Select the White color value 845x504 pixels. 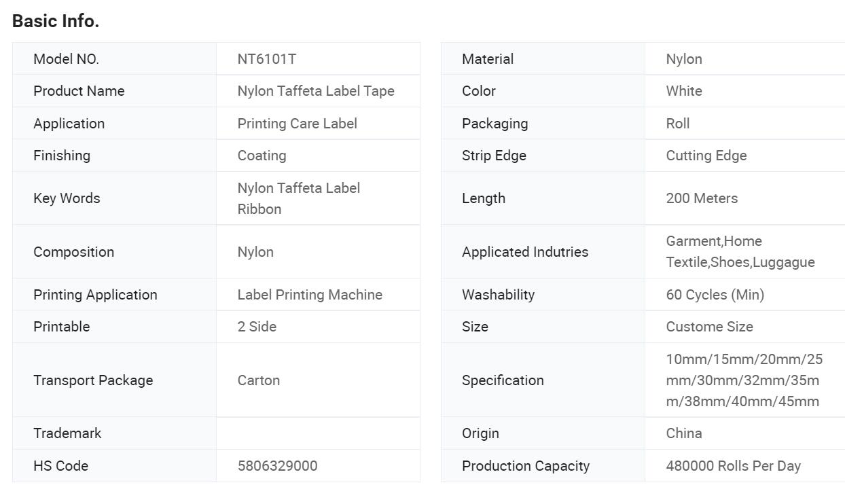click(x=683, y=91)
